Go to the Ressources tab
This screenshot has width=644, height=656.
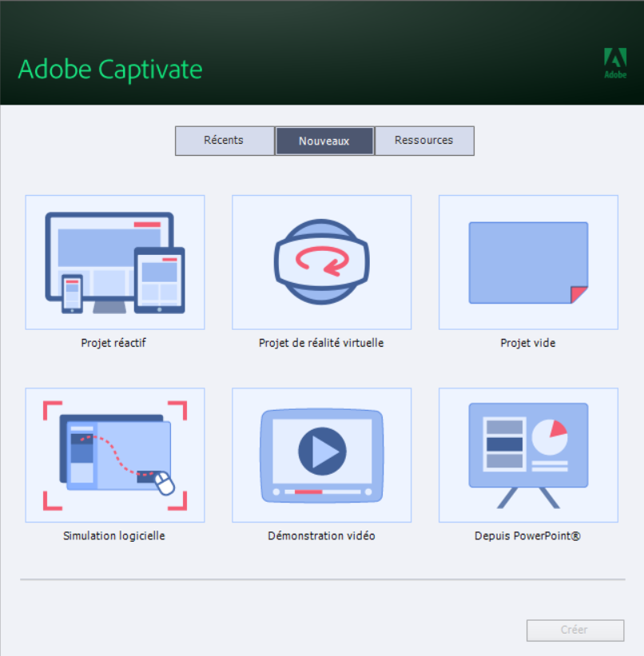point(423,141)
